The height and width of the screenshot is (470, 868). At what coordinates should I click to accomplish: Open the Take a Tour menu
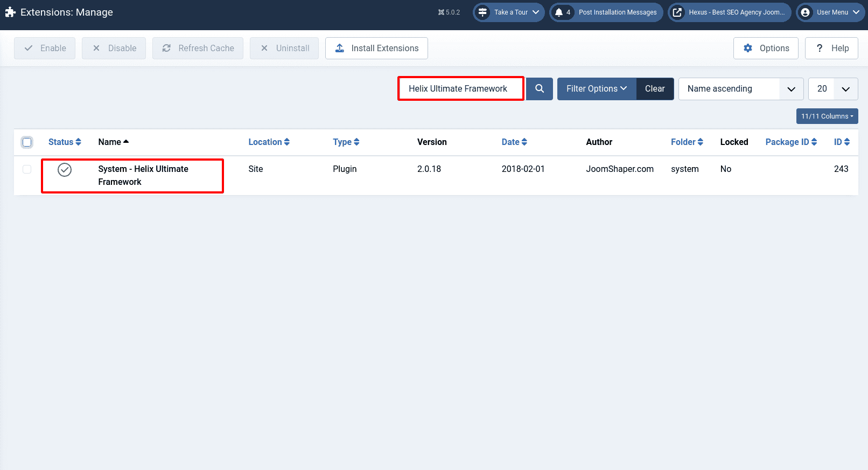tap(508, 12)
